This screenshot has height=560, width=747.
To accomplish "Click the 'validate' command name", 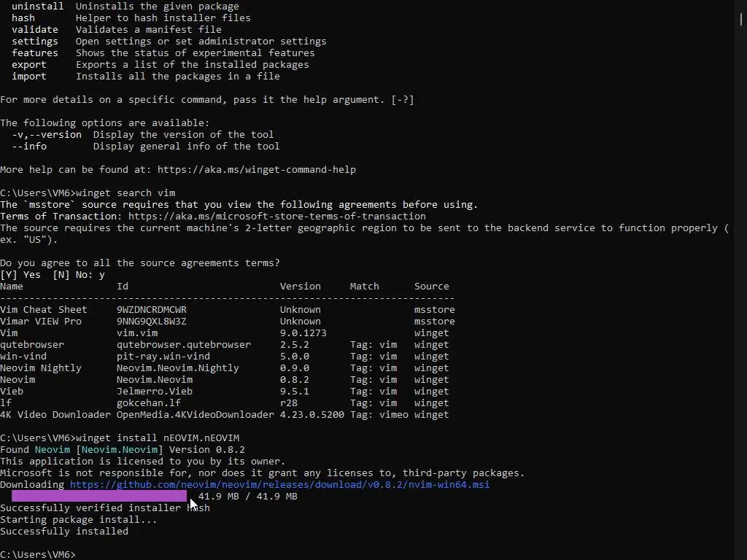I will (x=35, y=29).
